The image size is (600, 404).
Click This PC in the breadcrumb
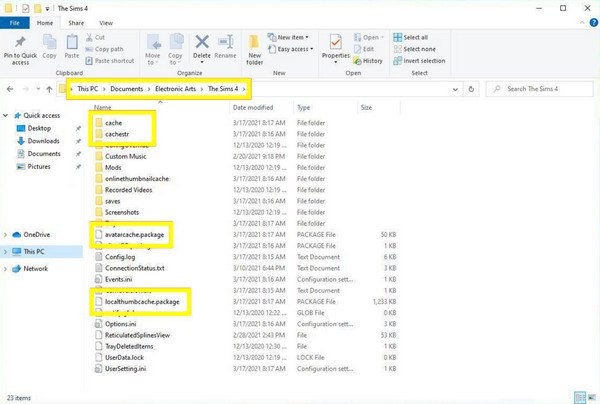point(88,89)
